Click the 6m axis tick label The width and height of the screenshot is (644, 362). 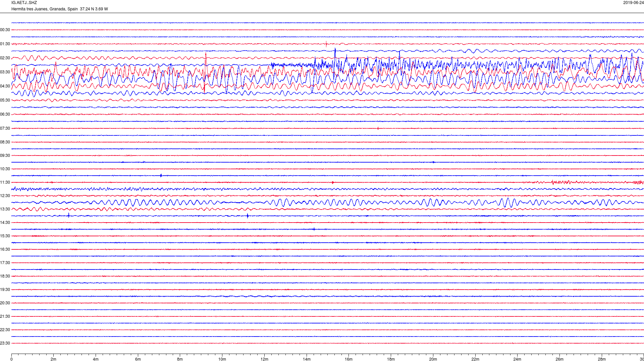[138, 359]
